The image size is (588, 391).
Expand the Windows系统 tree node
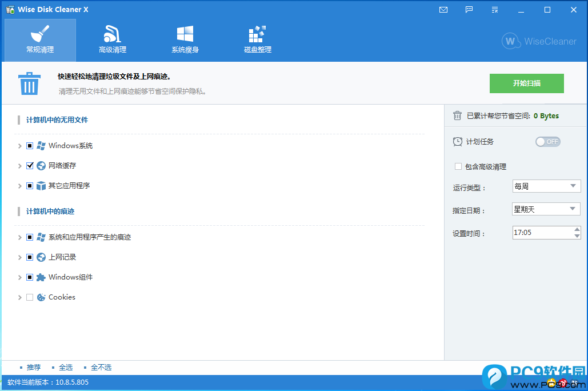19,146
